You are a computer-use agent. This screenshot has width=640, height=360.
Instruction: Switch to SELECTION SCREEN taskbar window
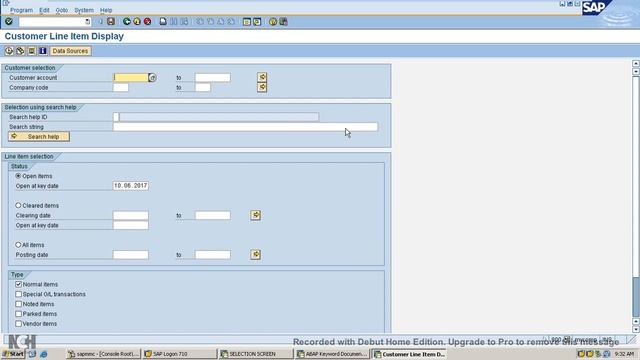(x=256, y=354)
